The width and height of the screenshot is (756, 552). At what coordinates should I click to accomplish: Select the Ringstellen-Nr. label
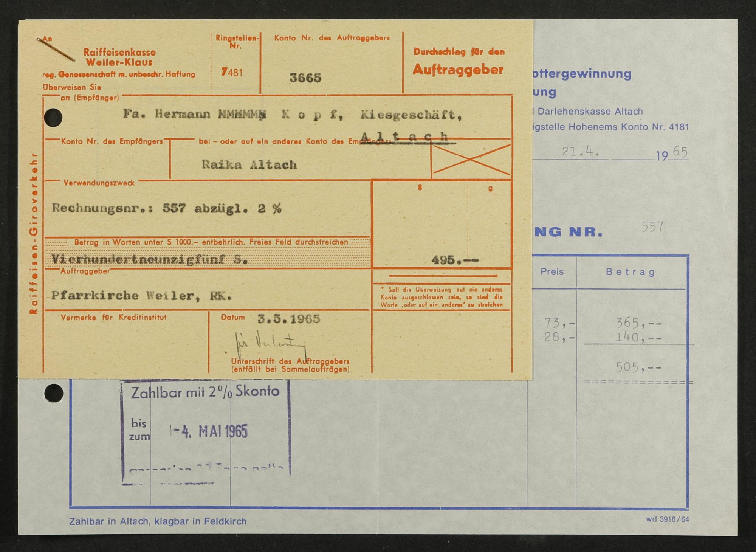click(237, 42)
